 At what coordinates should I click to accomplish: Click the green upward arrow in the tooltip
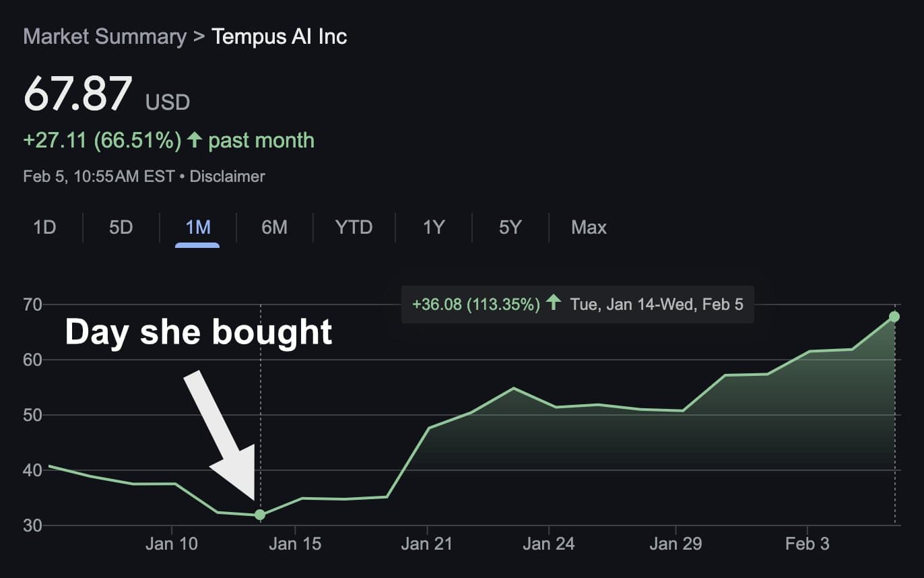(x=554, y=304)
